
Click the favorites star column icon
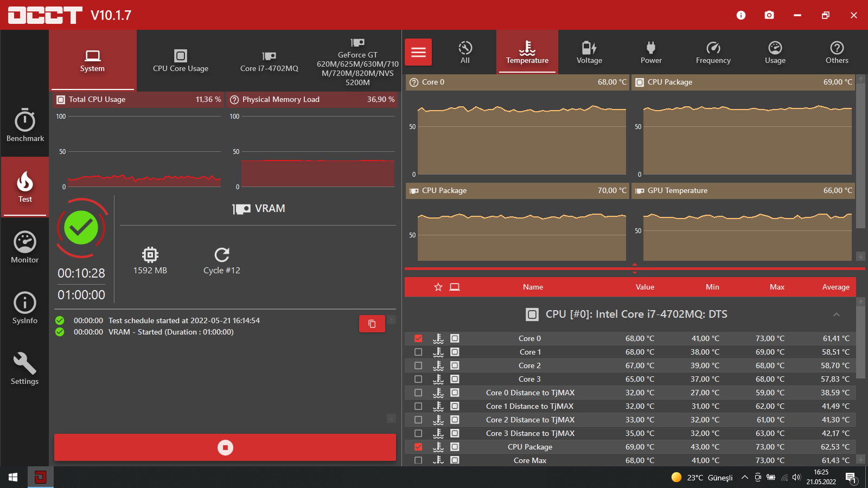[438, 287]
